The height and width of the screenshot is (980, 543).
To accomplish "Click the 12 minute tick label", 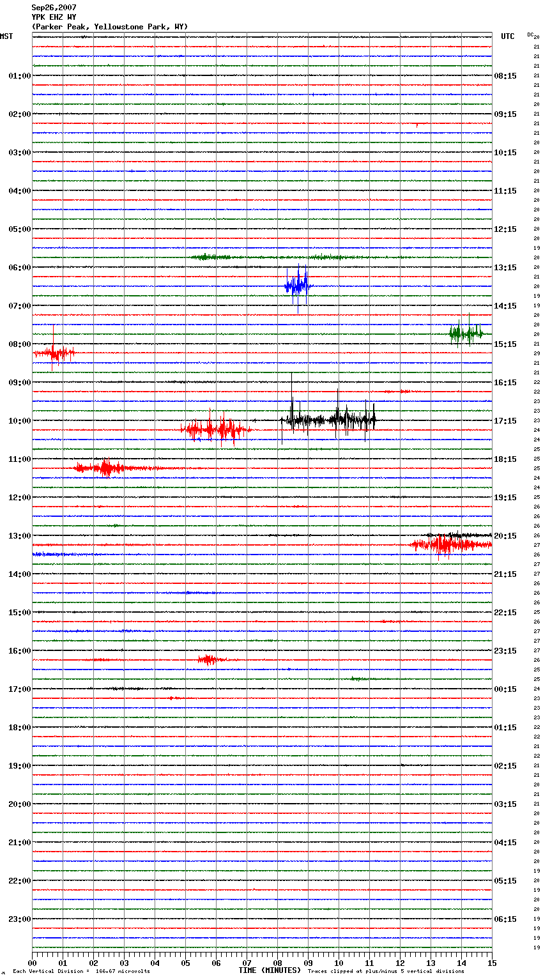I will pyautogui.click(x=400, y=963).
